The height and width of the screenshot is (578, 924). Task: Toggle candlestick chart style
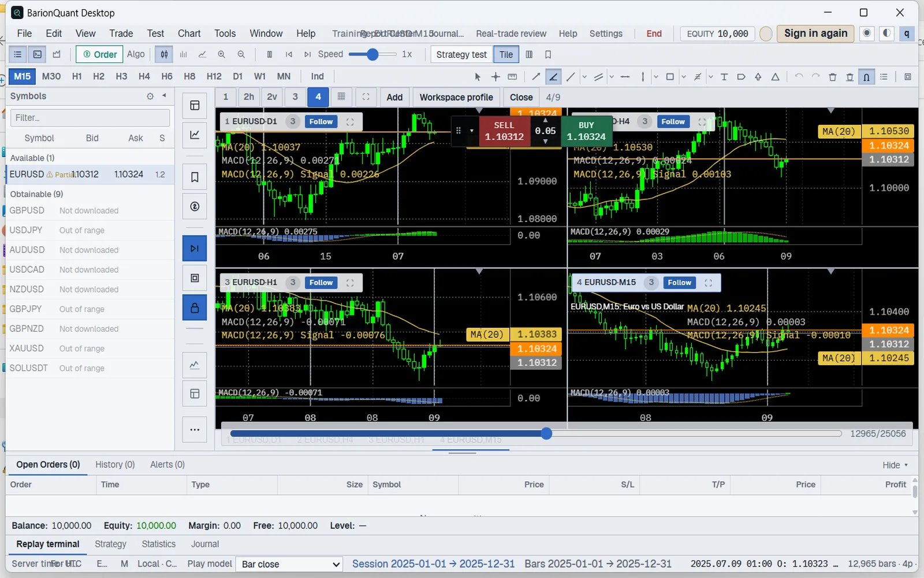tap(165, 54)
